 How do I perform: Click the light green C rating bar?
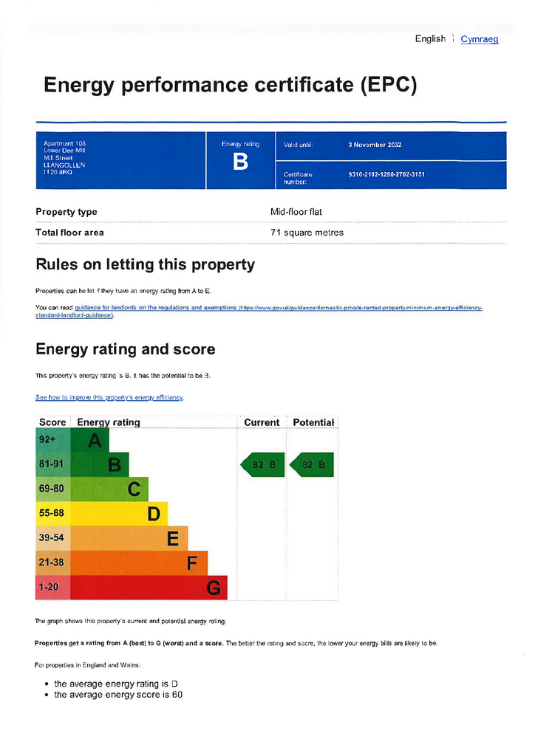point(109,489)
